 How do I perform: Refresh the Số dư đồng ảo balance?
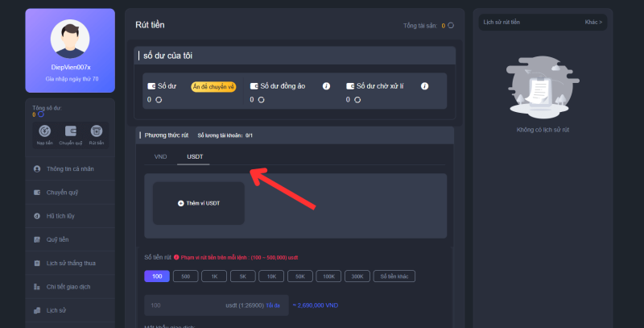point(261,100)
